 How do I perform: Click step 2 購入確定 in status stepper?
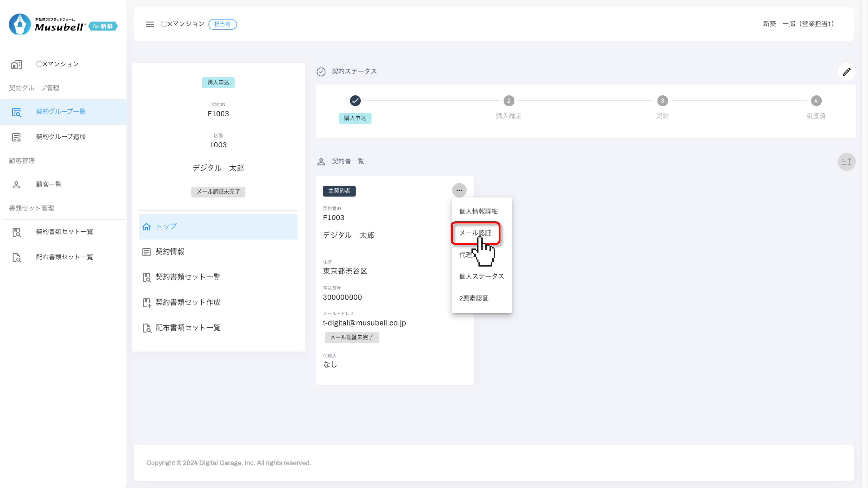tap(508, 101)
